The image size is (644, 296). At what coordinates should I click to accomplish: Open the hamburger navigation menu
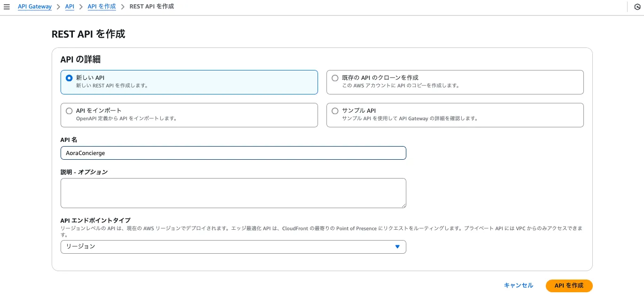pos(7,7)
